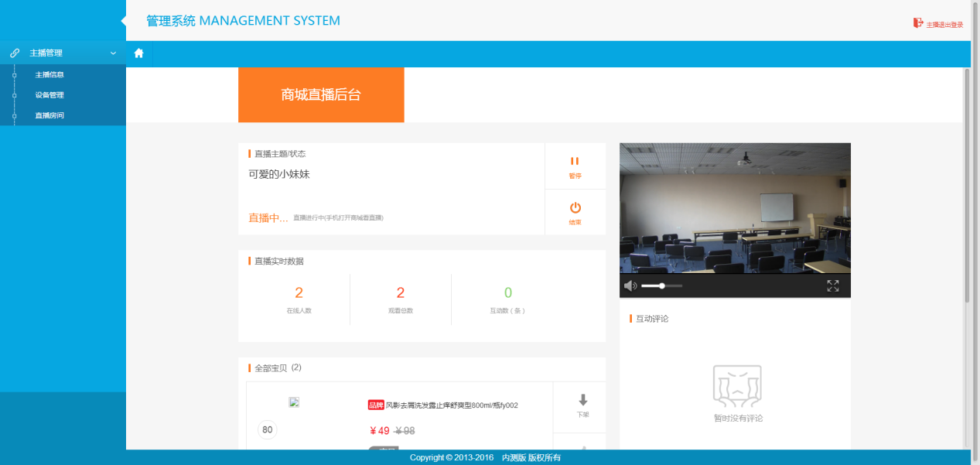Image resolution: width=980 pixels, height=465 pixels.
Task: Click the 商城直播后台 orange banner
Action: (x=321, y=95)
